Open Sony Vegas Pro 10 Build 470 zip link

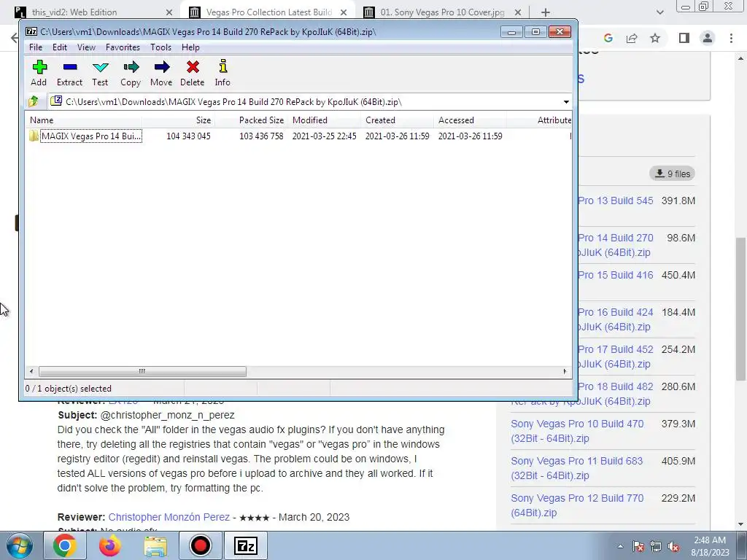click(577, 431)
